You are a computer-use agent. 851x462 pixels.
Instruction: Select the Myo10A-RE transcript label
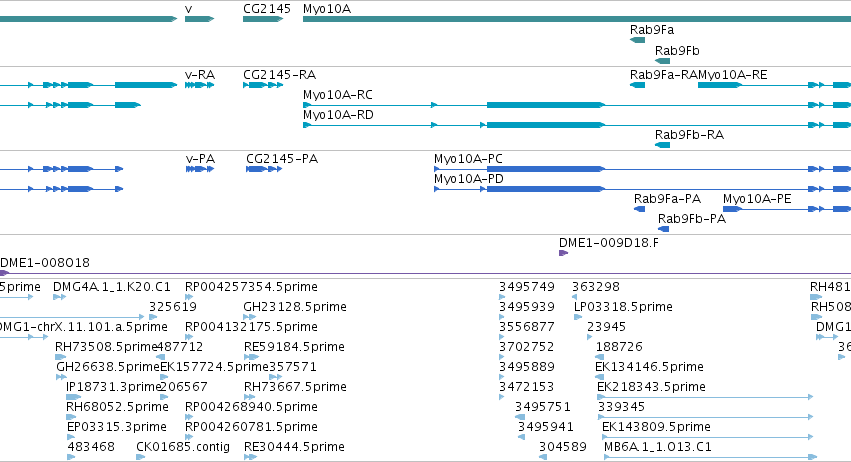(733, 75)
